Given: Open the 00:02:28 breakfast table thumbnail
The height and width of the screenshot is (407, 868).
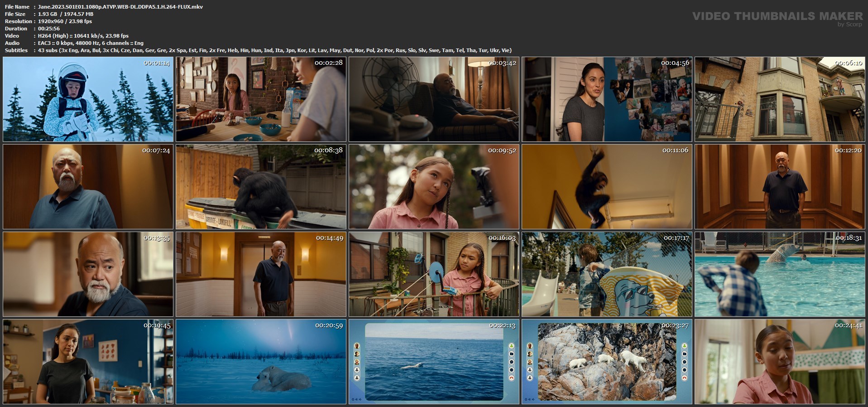Looking at the screenshot, I should pos(261,99).
